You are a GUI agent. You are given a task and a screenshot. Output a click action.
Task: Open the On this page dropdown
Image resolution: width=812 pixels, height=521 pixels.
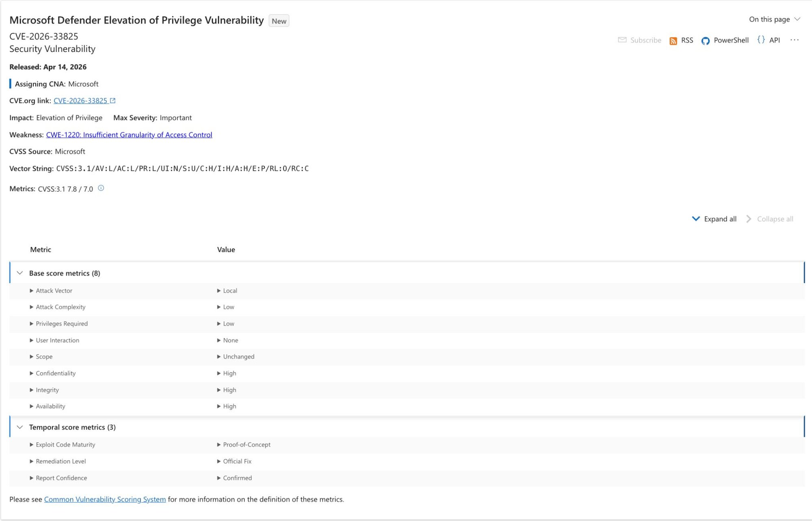(774, 19)
